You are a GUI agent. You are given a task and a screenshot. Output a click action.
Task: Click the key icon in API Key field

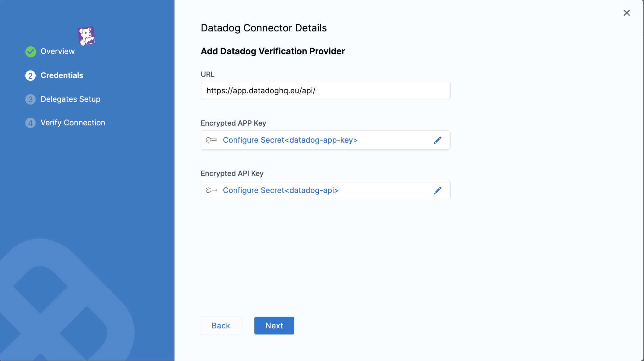click(211, 190)
